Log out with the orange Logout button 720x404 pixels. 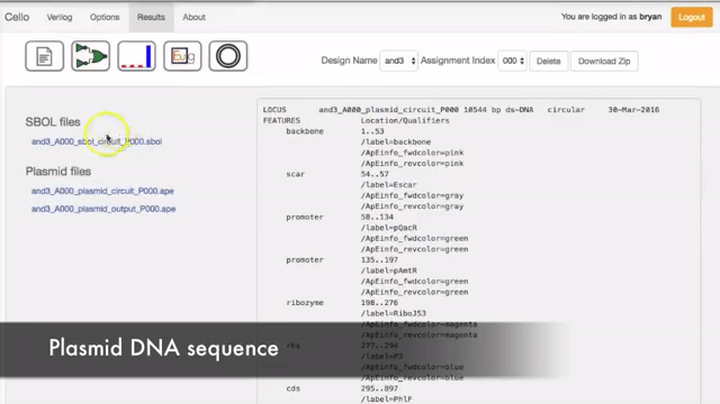(x=692, y=17)
